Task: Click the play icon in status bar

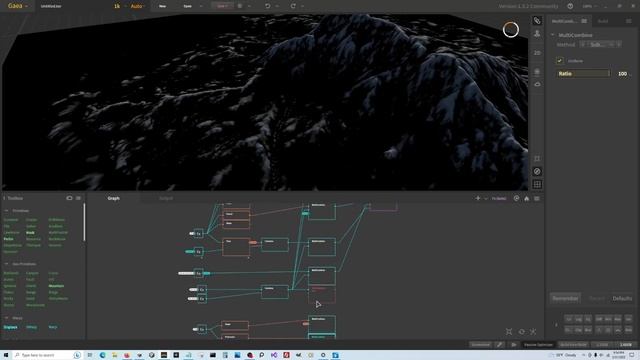Action: pos(514,344)
